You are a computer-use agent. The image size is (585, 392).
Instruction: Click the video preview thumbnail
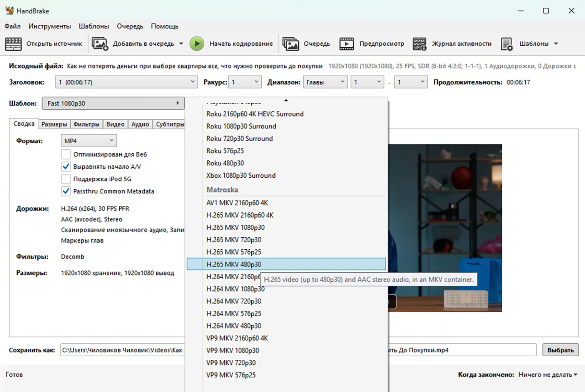point(445,228)
